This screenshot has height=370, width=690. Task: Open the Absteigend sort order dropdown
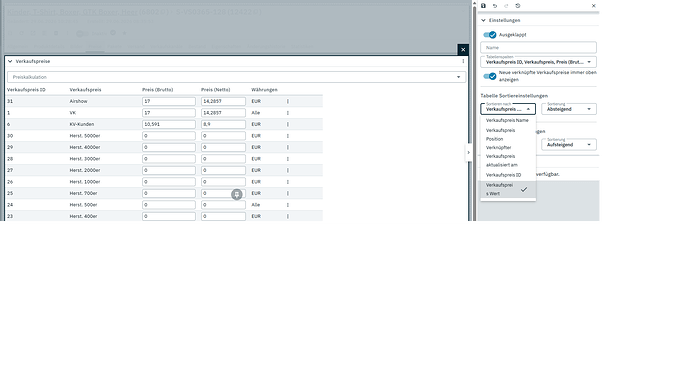(x=569, y=109)
